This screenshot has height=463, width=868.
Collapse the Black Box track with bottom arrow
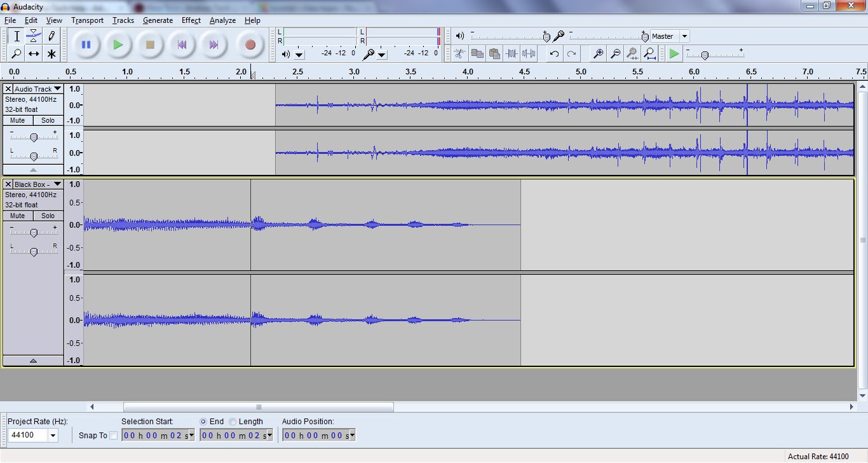click(33, 361)
